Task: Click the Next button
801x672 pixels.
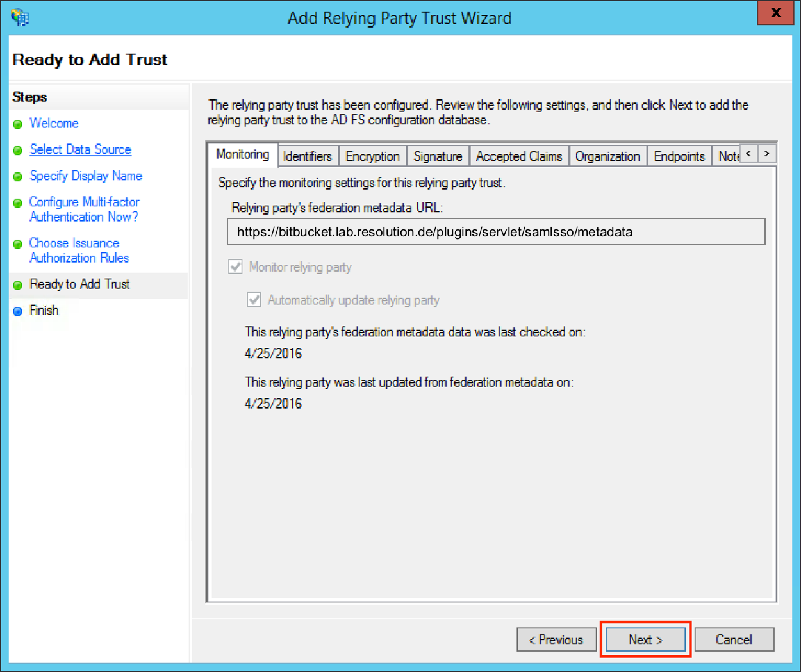Action: 645,639
